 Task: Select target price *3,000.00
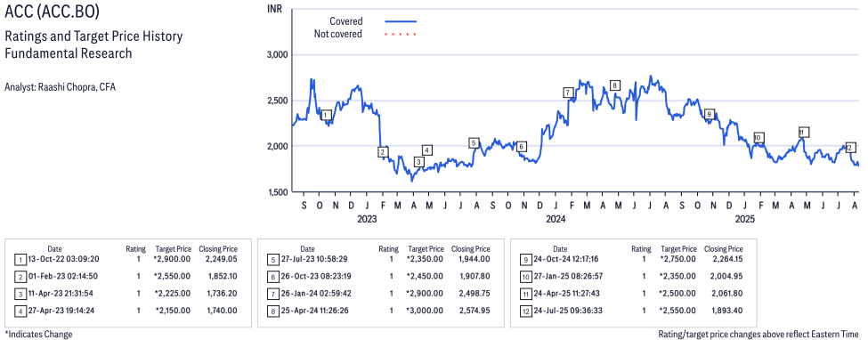point(426,310)
